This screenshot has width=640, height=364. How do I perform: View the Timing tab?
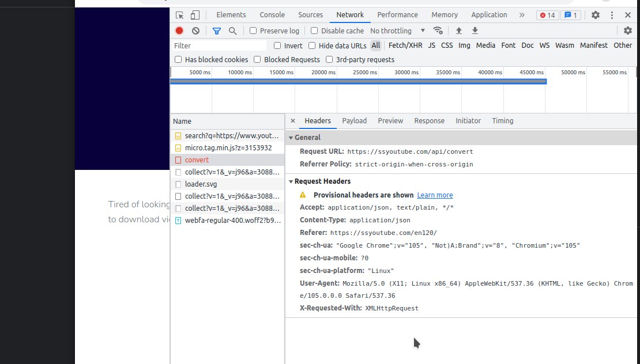[502, 120]
